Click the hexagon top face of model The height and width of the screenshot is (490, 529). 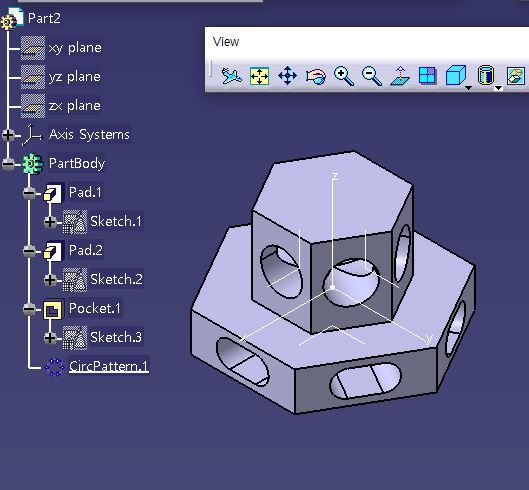point(332,196)
